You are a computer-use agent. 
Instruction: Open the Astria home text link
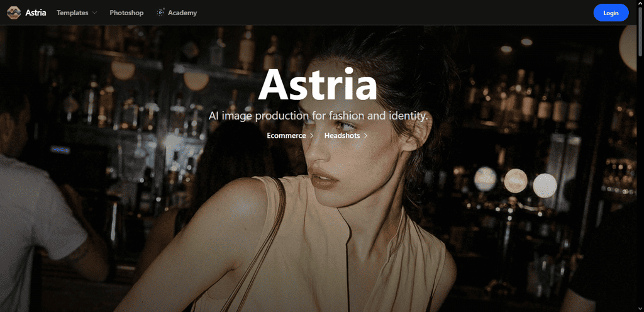[x=36, y=13]
